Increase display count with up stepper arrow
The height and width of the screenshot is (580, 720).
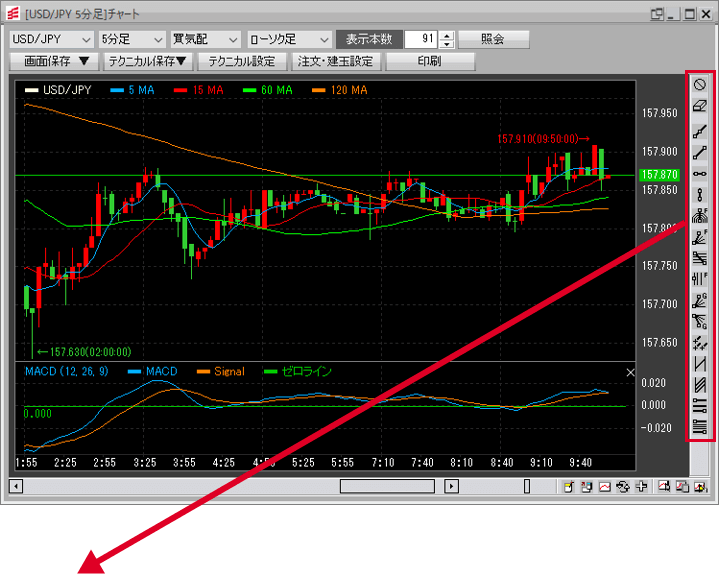tap(447, 35)
